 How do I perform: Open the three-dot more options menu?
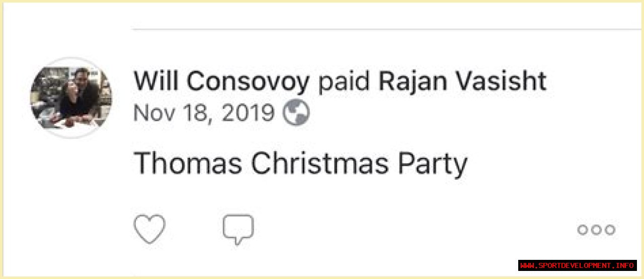click(x=596, y=230)
